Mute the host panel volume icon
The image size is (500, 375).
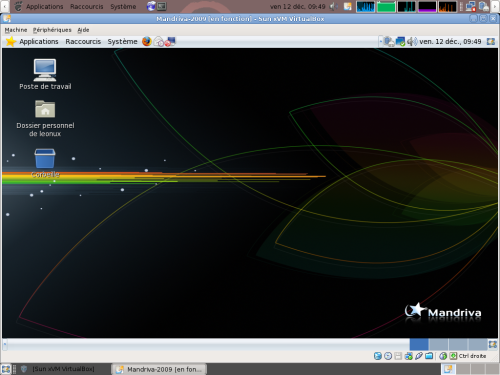(334, 6)
